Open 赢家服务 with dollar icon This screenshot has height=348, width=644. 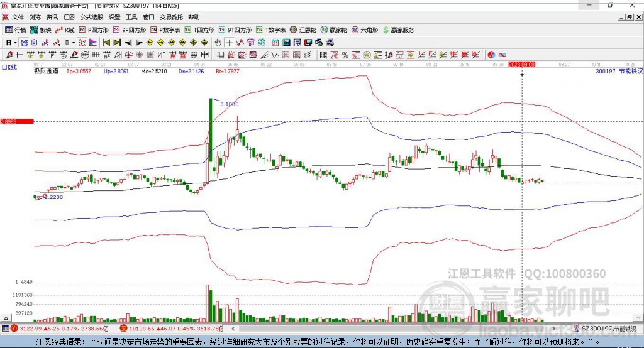pos(398,30)
